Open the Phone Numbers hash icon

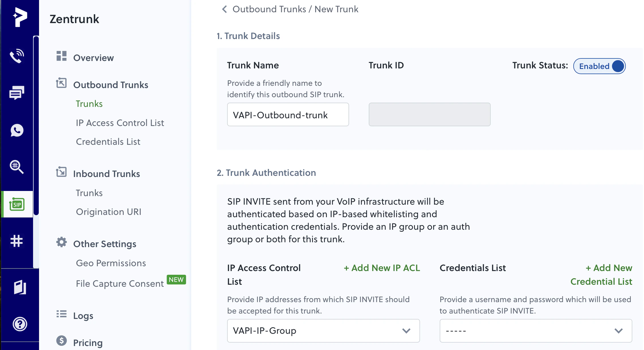click(x=17, y=241)
